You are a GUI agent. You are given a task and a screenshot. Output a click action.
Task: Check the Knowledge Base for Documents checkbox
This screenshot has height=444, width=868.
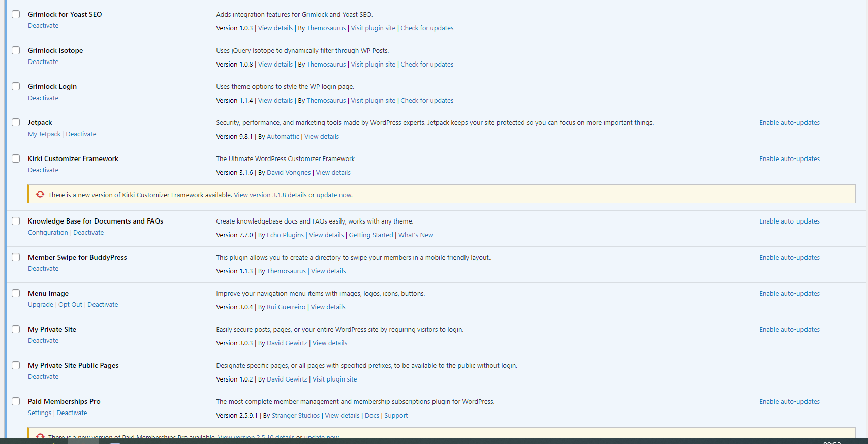16,221
